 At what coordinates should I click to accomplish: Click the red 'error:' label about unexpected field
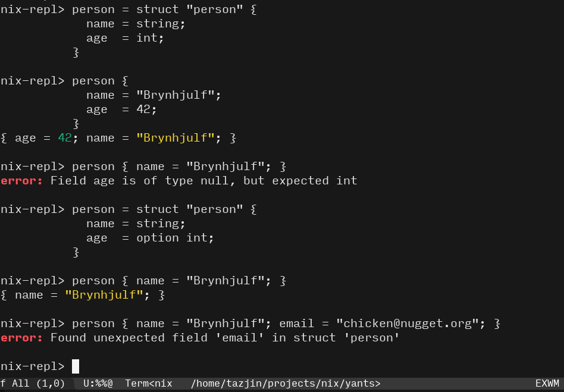pos(22,338)
